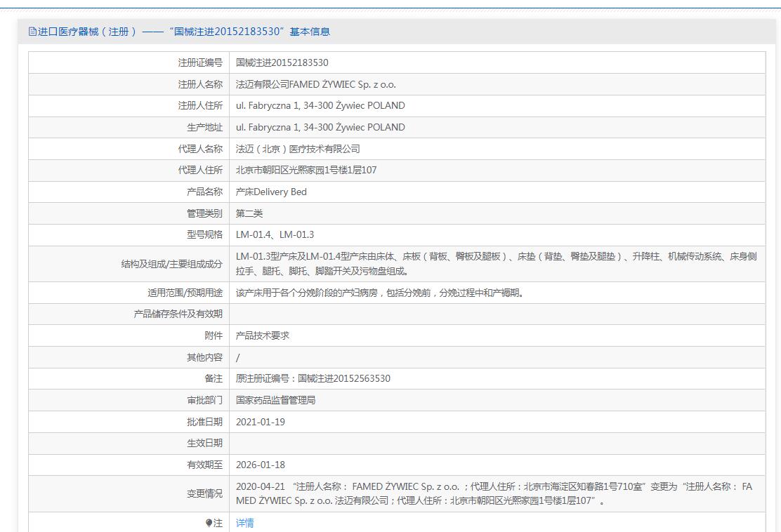Click agent address 北京市朝阳区光熙家园1号楼1层107
This screenshot has height=532, width=781.
(306, 171)
